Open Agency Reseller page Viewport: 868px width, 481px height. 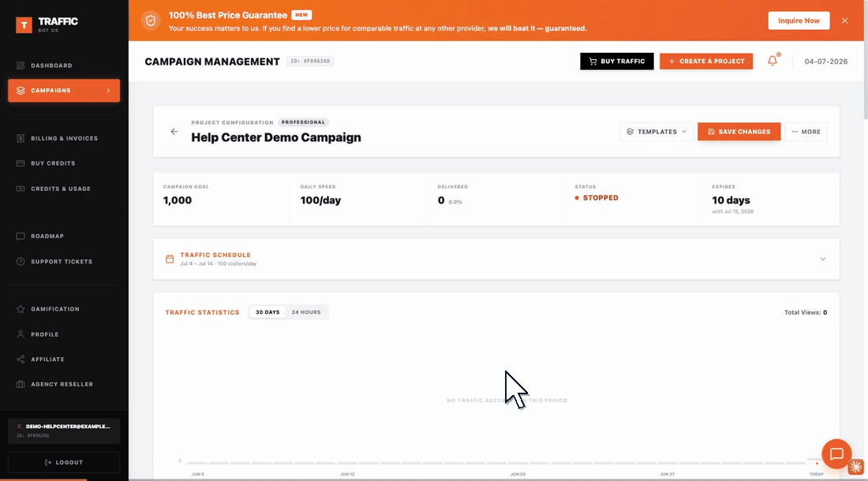pos(64,384)
